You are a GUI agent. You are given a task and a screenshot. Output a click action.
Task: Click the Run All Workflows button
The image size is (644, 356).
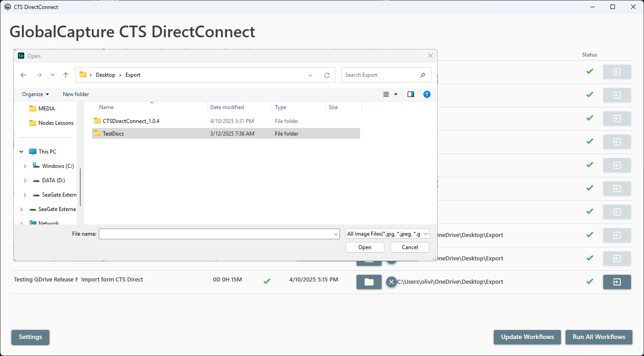(599, 337)
